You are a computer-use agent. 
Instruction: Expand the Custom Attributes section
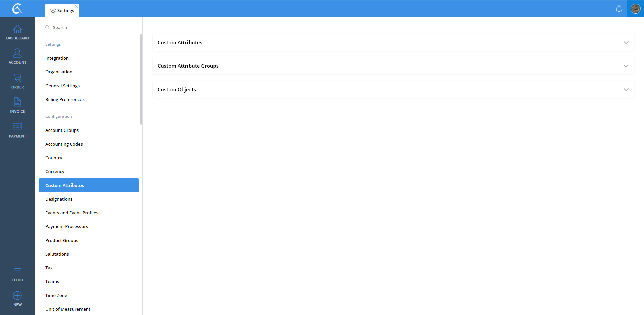click(626, 43)
